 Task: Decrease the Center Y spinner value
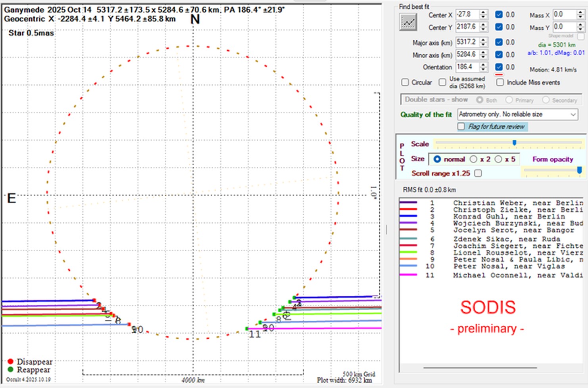coord(483,29)
